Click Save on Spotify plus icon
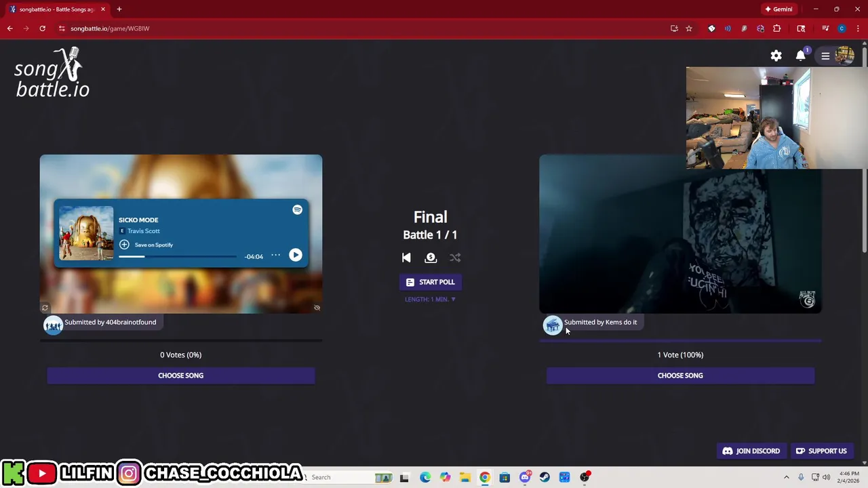868x488 pixels. [124, 245]
